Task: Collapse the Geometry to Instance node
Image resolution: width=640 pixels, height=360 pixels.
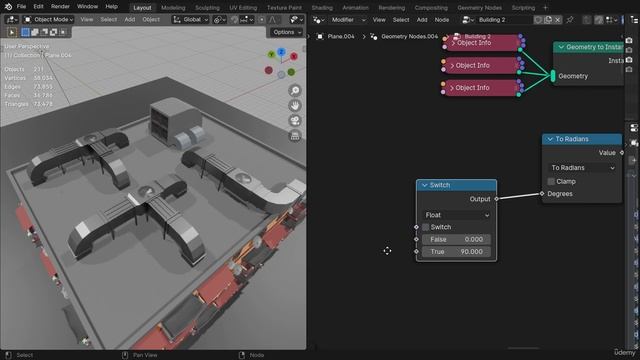Action: (561, 47)
